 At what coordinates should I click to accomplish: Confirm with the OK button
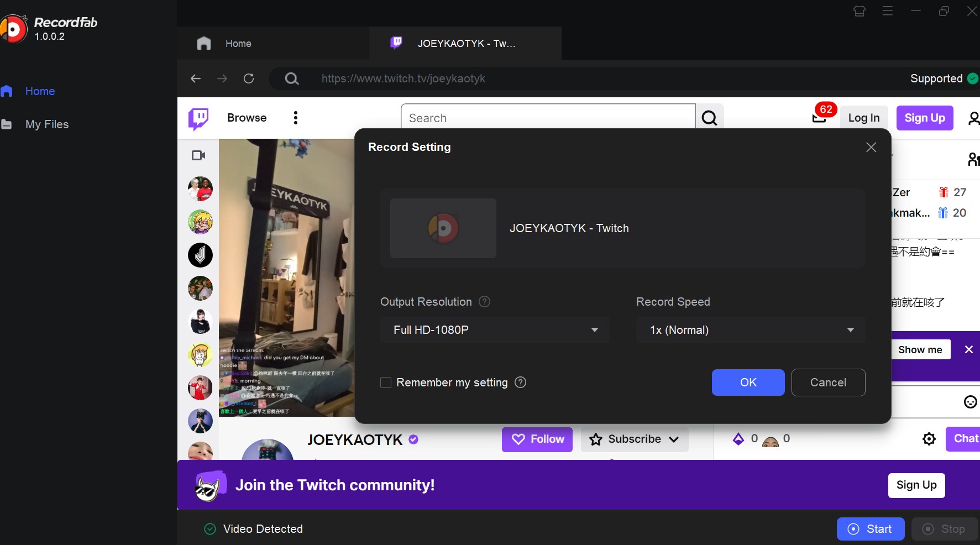pos(748,382)
